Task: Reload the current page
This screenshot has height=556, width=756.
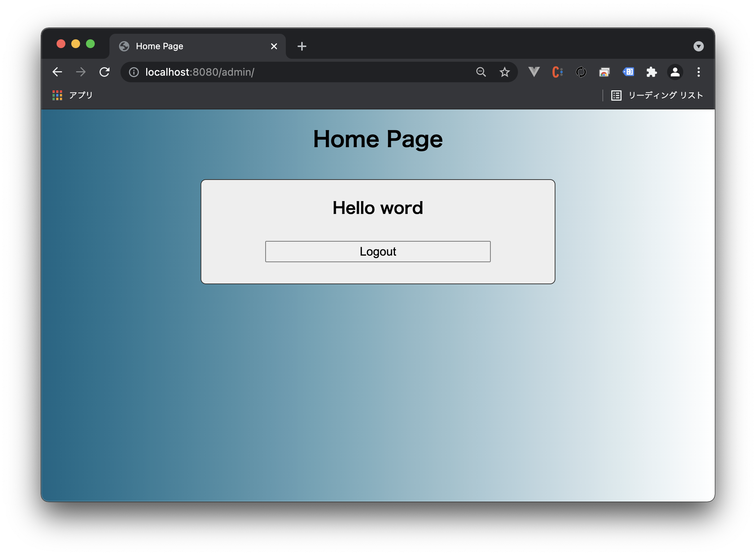Action: (x=105, y=72)
